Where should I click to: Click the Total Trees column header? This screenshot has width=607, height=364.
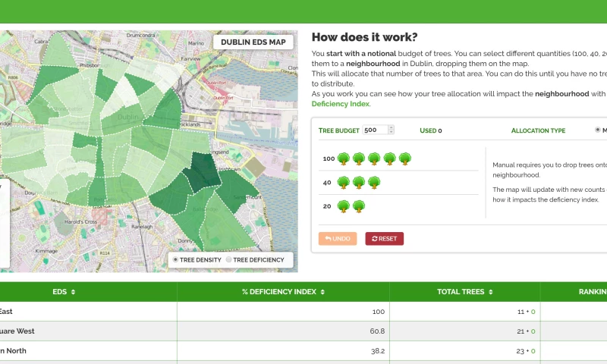(x=465, y=292)
